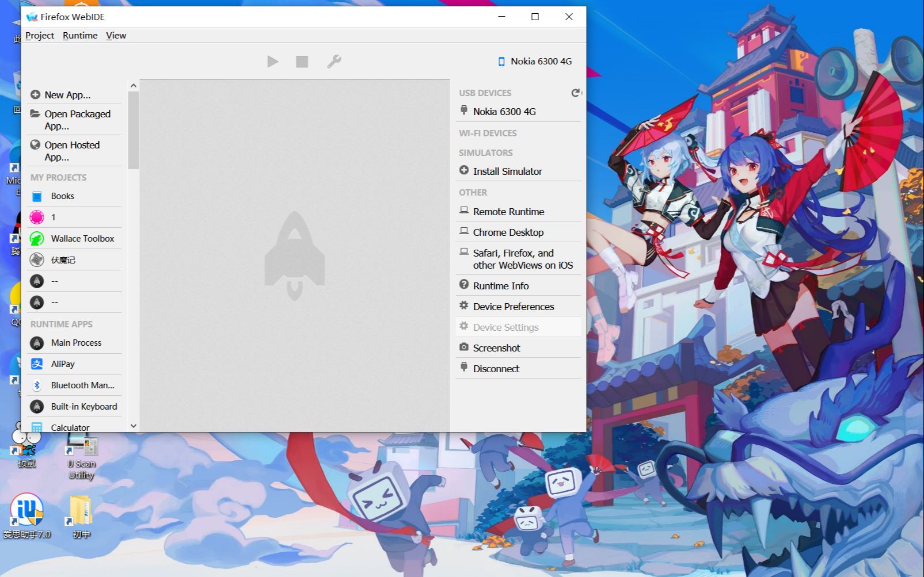The image size is (924, 577).
Task: Select the pink project named 1
Action: tap(74, 217)
